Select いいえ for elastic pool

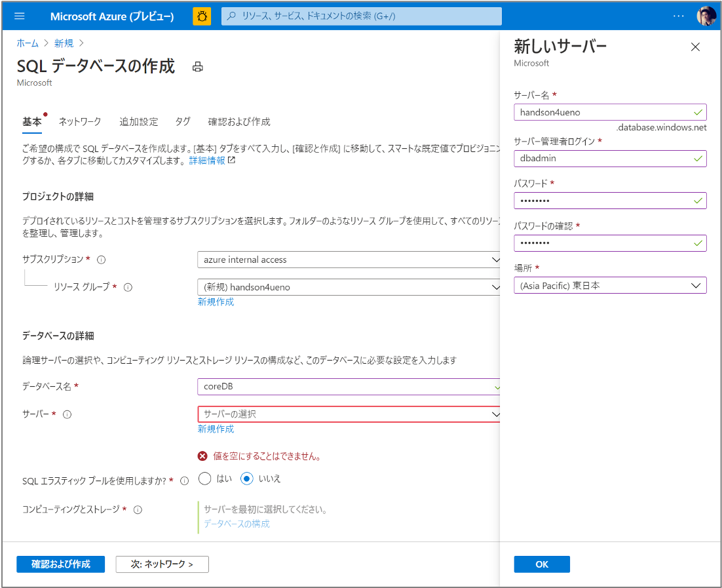click(x=247, y=479)
